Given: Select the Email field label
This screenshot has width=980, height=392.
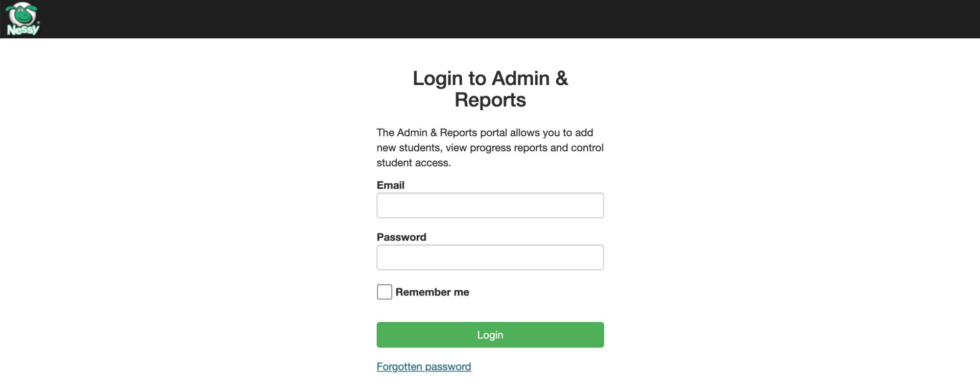Looking at the screenshot, I should 390,185.
